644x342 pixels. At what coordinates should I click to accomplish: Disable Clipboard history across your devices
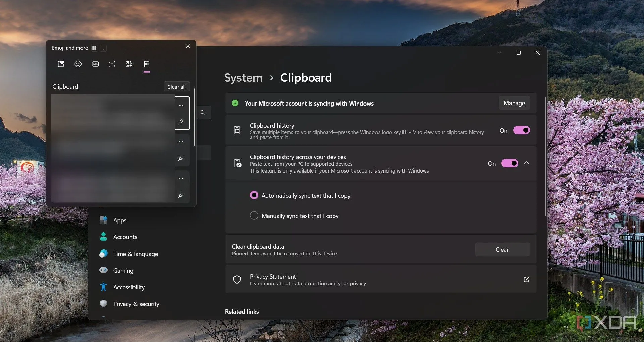coord(509,163)
